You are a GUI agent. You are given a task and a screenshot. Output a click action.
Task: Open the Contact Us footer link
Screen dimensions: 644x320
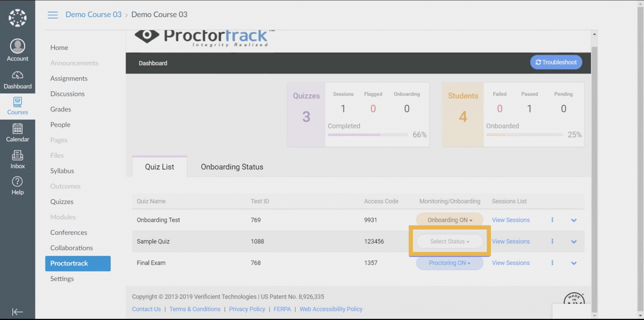click(x=146, y=309)
